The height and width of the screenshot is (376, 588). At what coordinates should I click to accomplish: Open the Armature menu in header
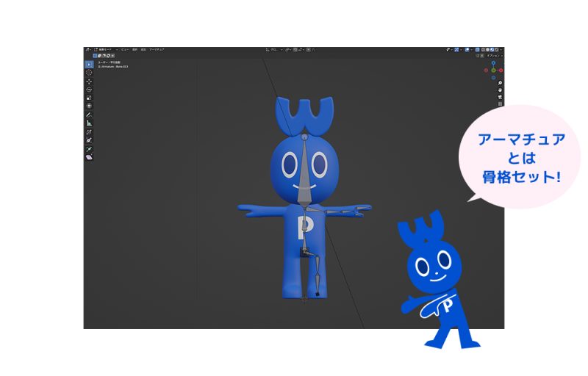[157, 49]
